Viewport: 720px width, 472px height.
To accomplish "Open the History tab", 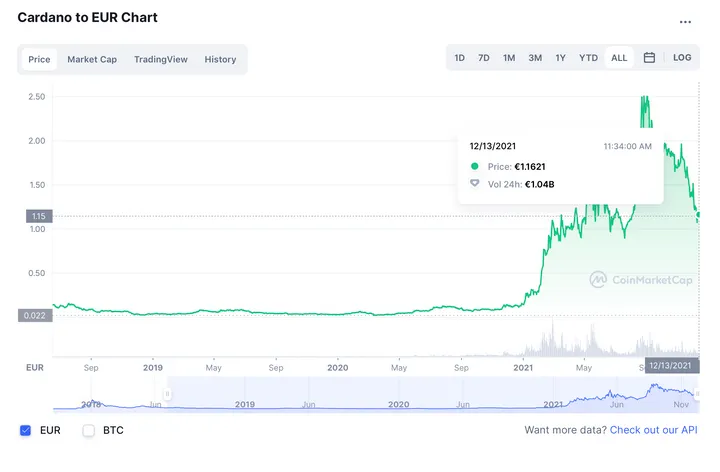I will point(220,59).
